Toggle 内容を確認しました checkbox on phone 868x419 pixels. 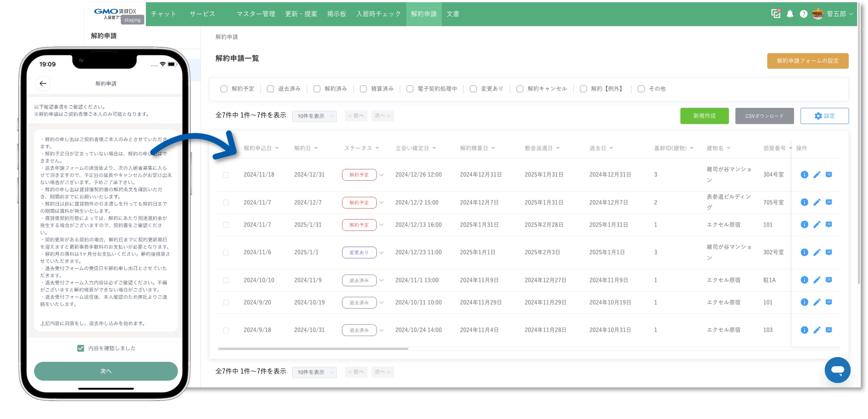(x=81, y=348)
